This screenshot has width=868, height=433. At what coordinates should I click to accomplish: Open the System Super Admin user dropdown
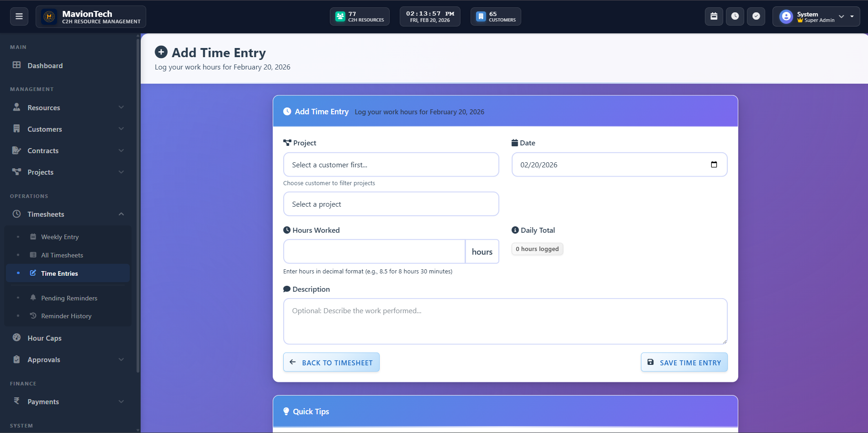(816, 17)
